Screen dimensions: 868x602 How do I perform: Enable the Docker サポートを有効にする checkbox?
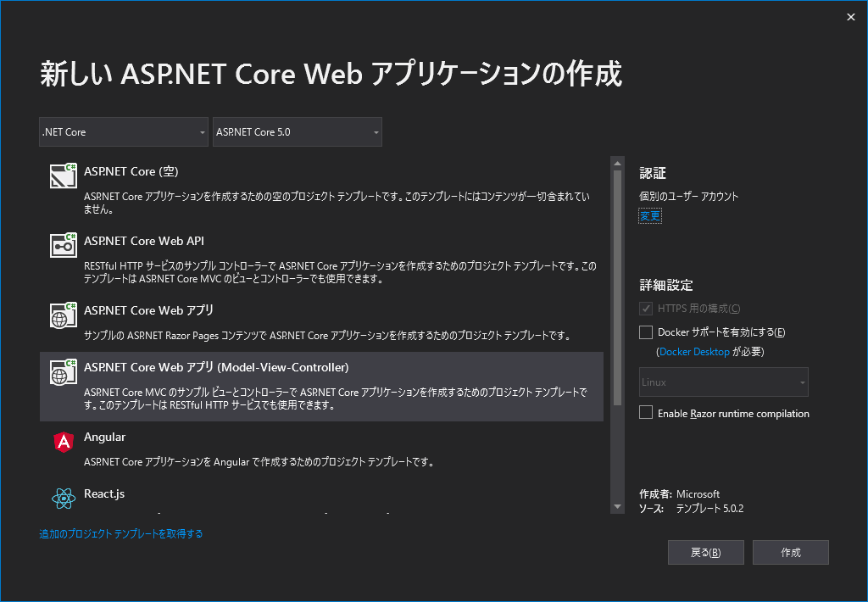tap(645, 332)
